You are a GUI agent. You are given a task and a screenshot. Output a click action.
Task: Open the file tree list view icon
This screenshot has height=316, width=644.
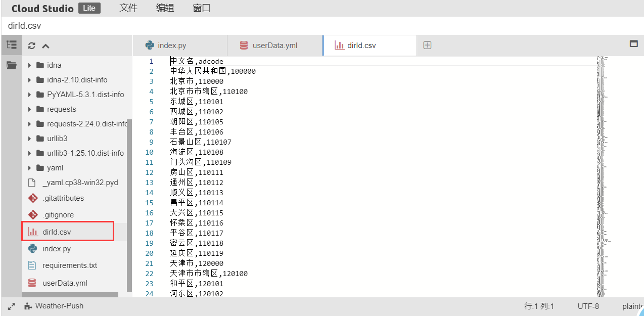pos(11,45)
